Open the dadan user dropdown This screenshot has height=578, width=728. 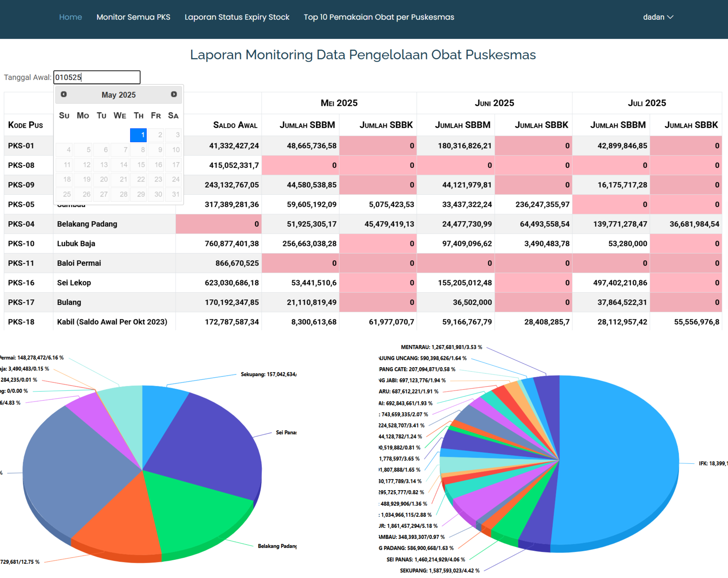pyautogui.click(x=657, y=17)
